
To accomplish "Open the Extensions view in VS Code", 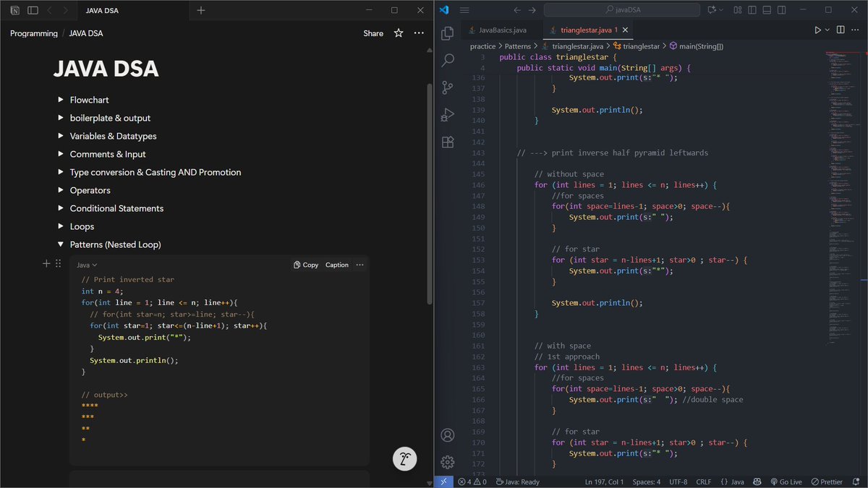I will pos(448,142).
